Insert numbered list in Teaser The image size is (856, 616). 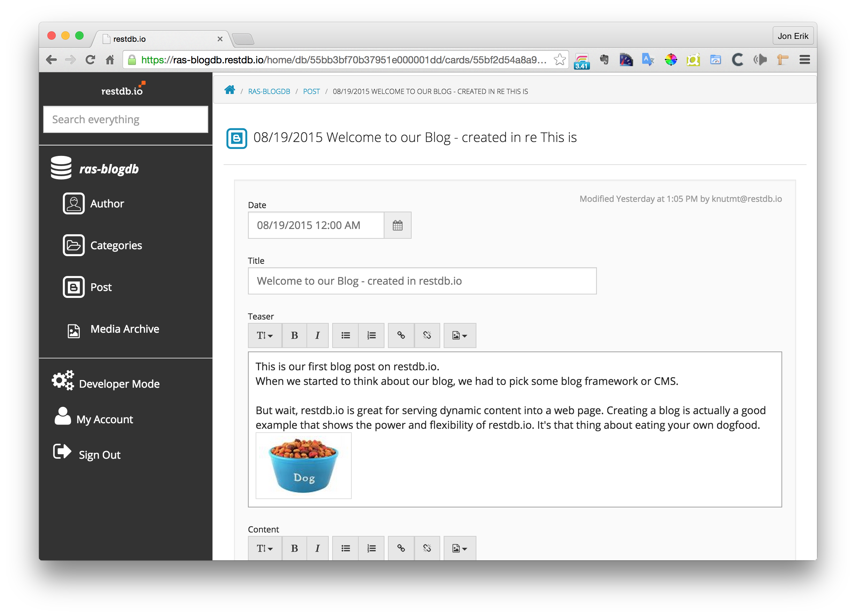point(371,335)
